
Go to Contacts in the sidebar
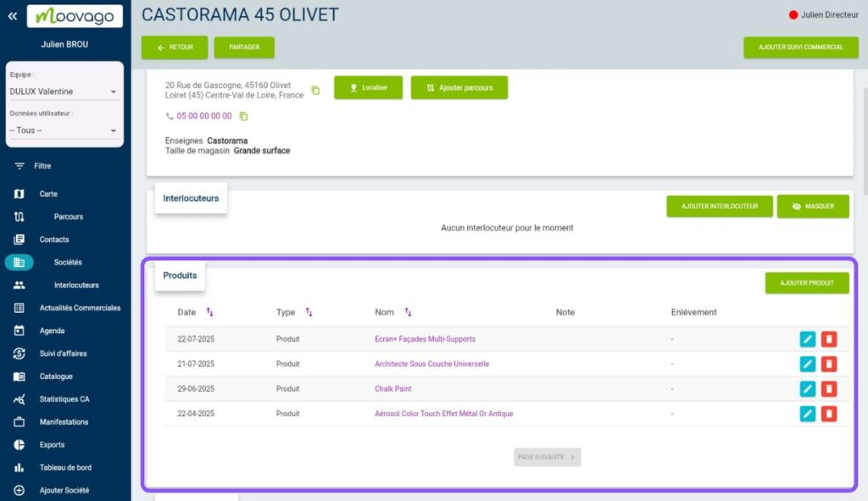coord(54,239)
